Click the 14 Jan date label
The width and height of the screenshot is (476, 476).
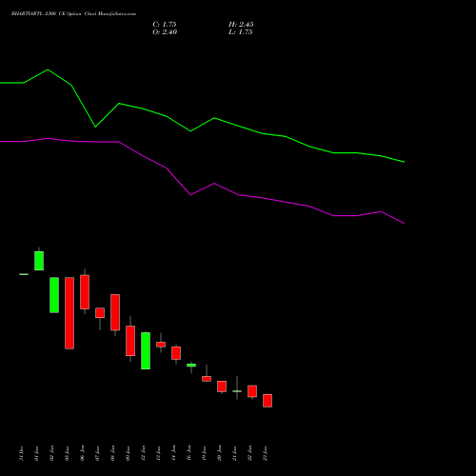(173, 453)
